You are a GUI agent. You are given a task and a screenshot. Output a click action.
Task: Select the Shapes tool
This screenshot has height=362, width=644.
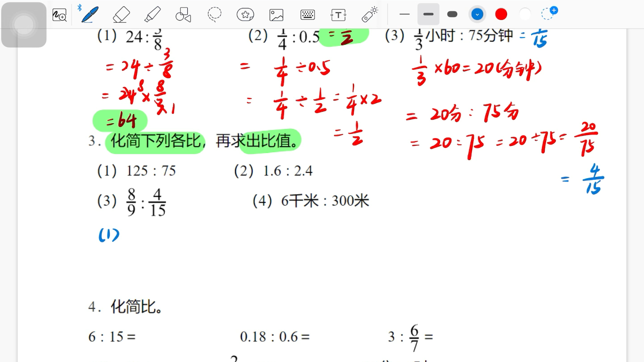pos(183,15)
